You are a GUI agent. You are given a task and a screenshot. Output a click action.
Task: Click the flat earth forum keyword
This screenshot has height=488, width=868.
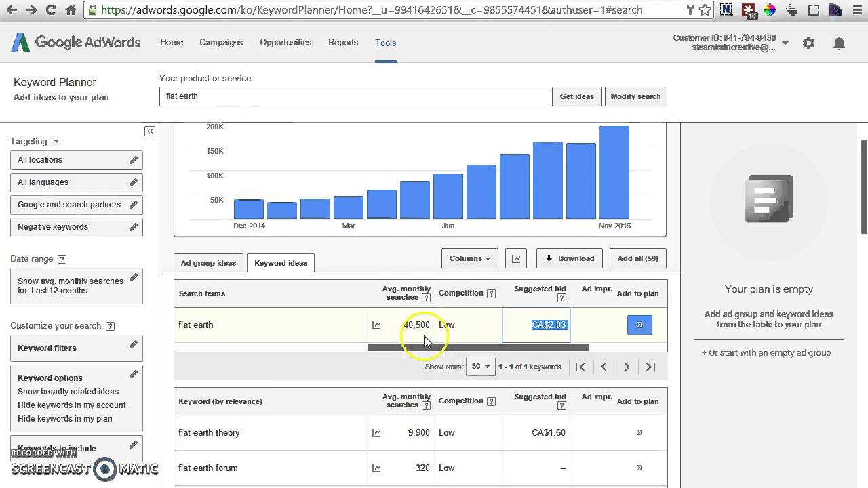point(208,468)
